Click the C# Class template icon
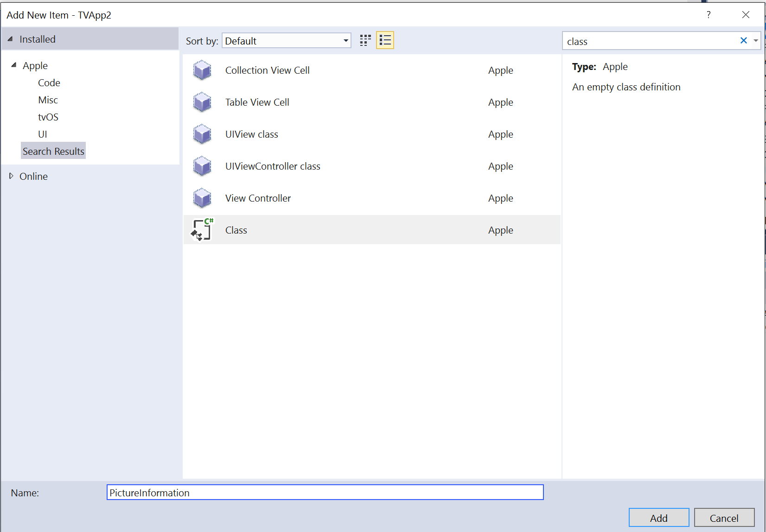This screenshot has height=532, width=766. 202,229
